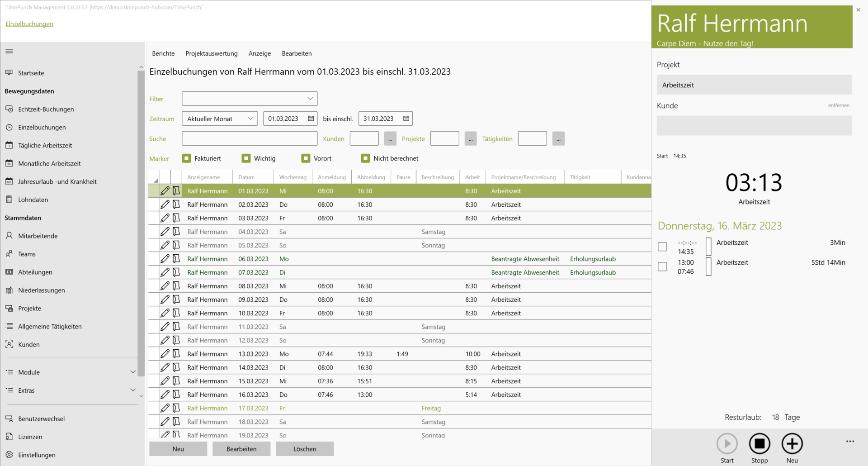Click the Projekte icon in sidebar
This screenshot has width=868, height=466.
(x=9, y=308)
